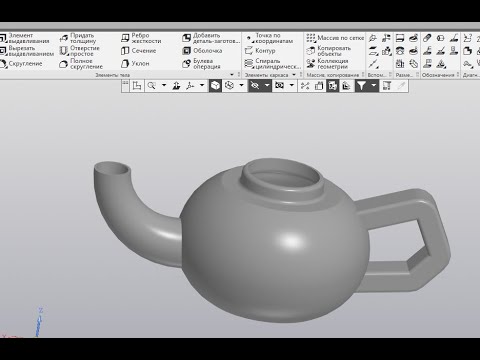Viewport: 480px width, 360px height.
Task: Toggle the crossed-eye hide objects button
Action: [255, 86]
